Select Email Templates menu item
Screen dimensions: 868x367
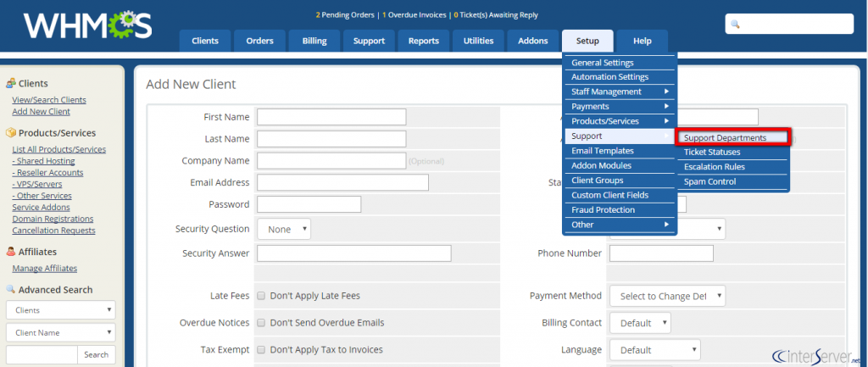click(620, 151)
